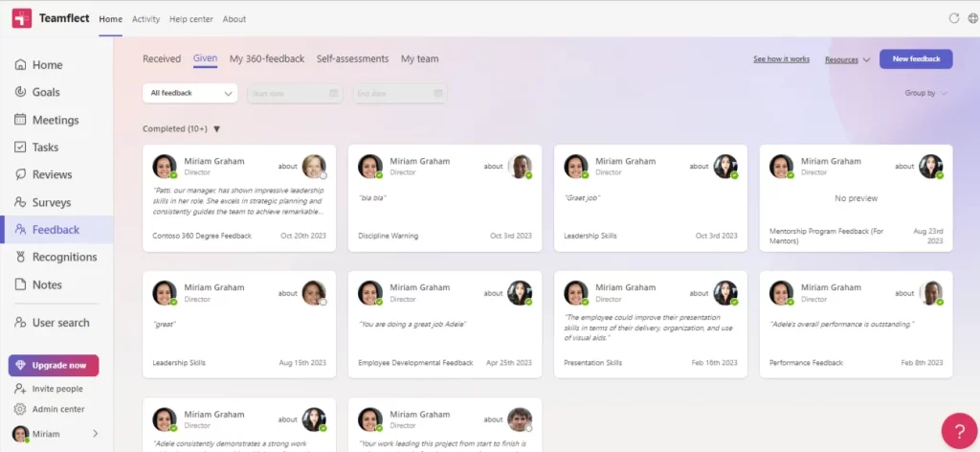Click the refresh icon at top right
The image size is (980, 452).
click(954, 18)
